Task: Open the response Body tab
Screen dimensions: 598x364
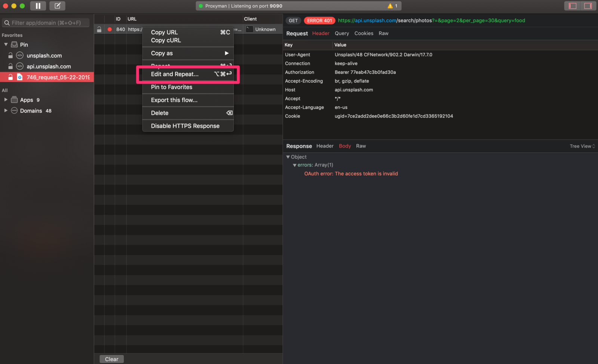Action: [345, 146]
